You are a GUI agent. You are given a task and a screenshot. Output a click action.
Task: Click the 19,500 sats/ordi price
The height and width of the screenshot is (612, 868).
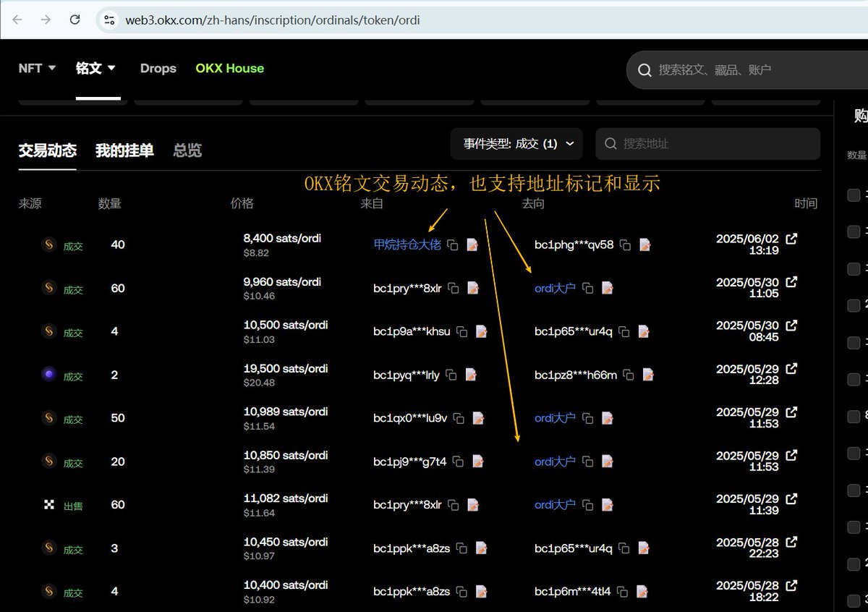point(285,368)
